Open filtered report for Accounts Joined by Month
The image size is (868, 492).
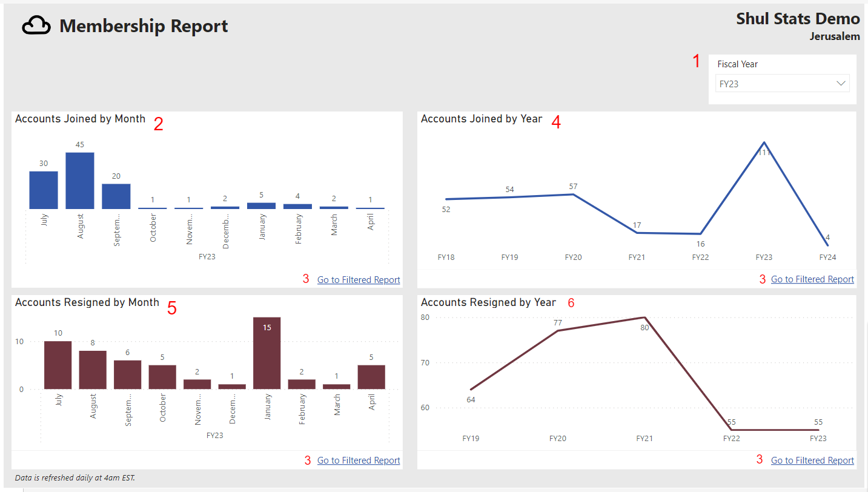358,279
